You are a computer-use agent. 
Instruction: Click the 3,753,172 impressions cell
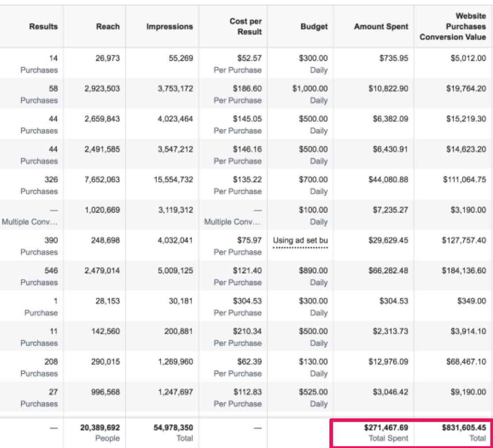click(x=175, y=89)
